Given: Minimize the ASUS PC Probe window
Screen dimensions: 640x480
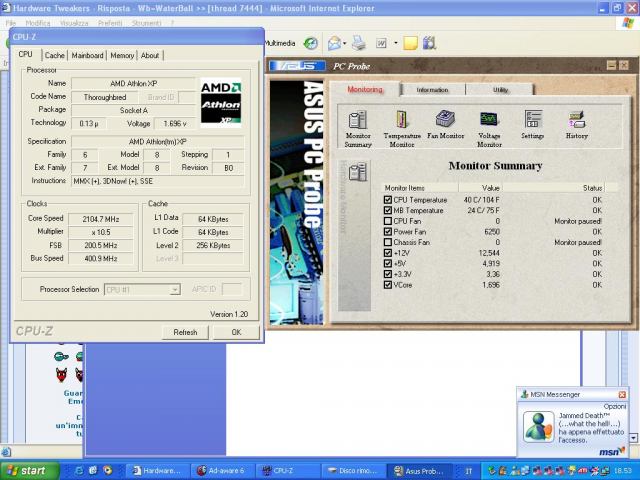Looking at the screenshot, I should (611, 65).
